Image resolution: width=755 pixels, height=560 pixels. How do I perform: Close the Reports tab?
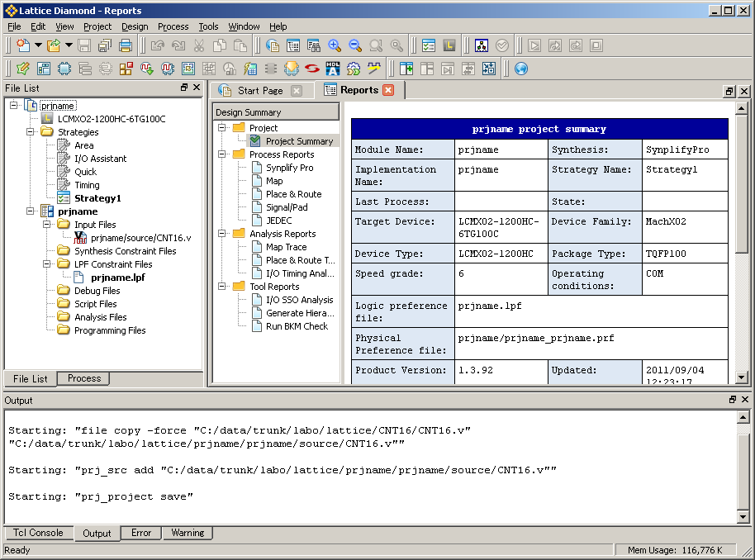tap(388, 90)
